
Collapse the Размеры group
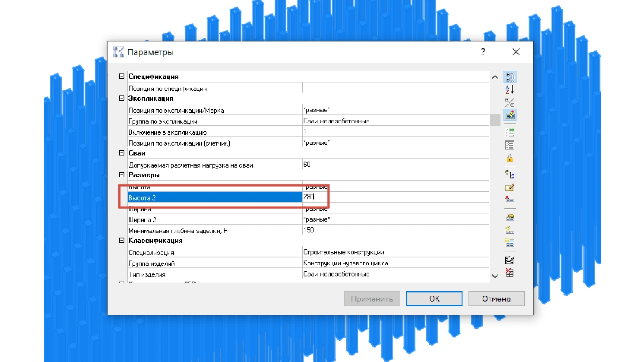(122, 175)
